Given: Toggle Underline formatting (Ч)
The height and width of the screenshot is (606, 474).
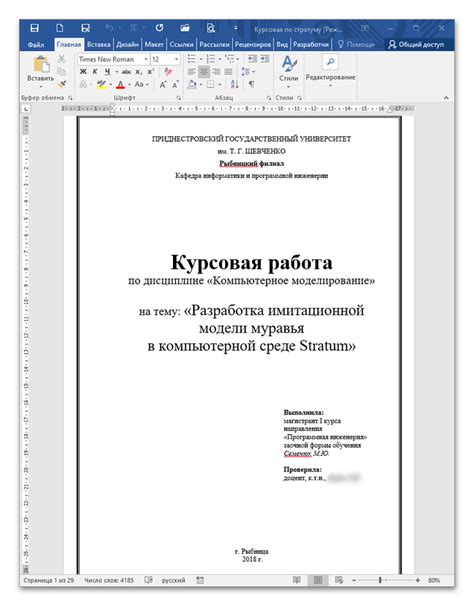Looking at the screenshot, I should click(107, 71).
